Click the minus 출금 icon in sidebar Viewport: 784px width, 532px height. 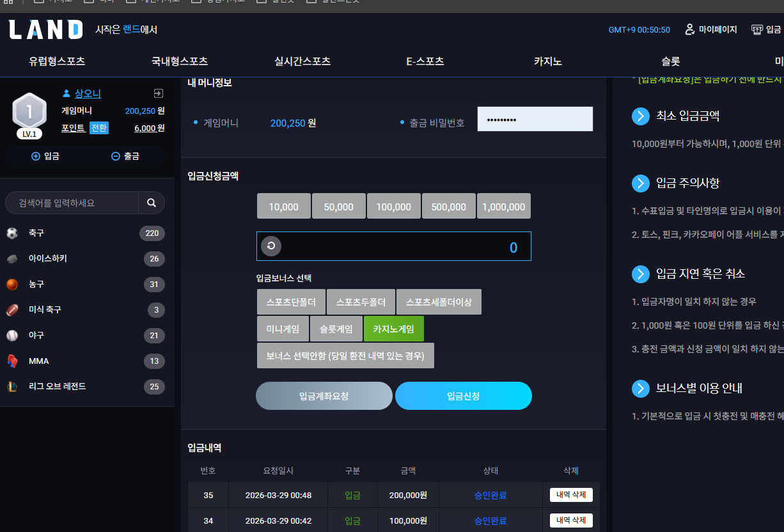[x=116, y=156]
